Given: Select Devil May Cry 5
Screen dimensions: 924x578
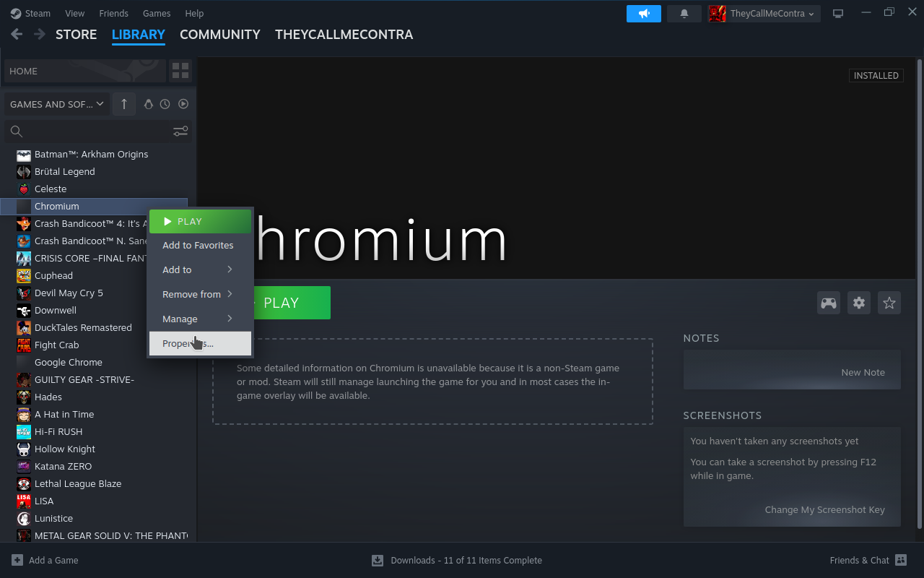Looking at the screenshot, I should [94, 293].
